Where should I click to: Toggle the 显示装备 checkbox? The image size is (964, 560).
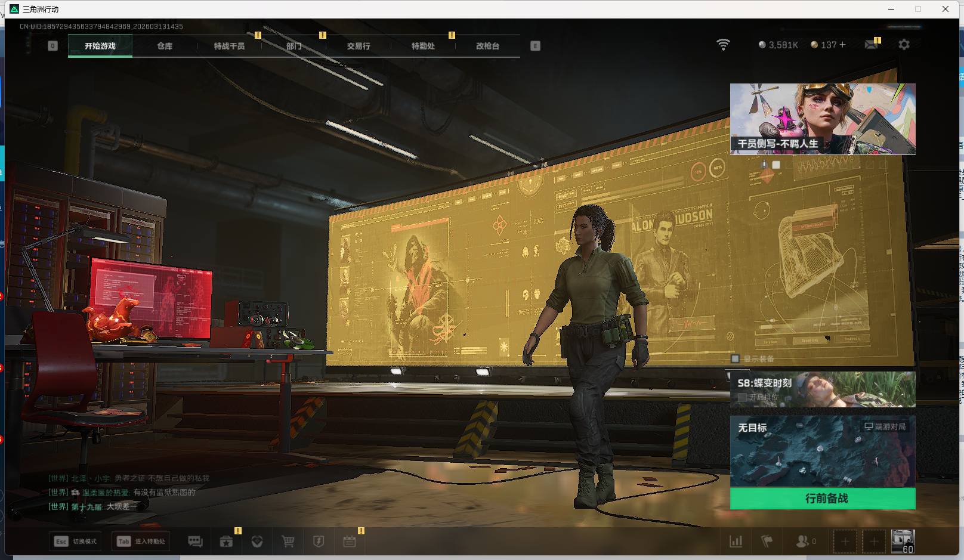point(736,358)
